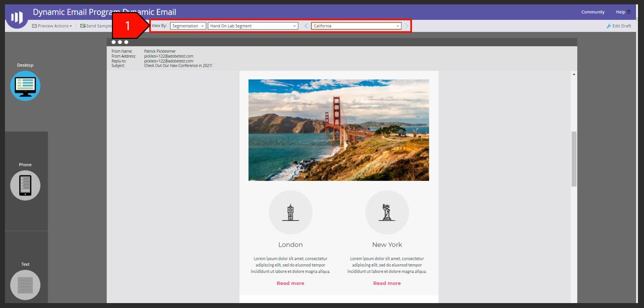Click the subject line text
The height and width of the screenshot is (308, 644).
[178, 66]
